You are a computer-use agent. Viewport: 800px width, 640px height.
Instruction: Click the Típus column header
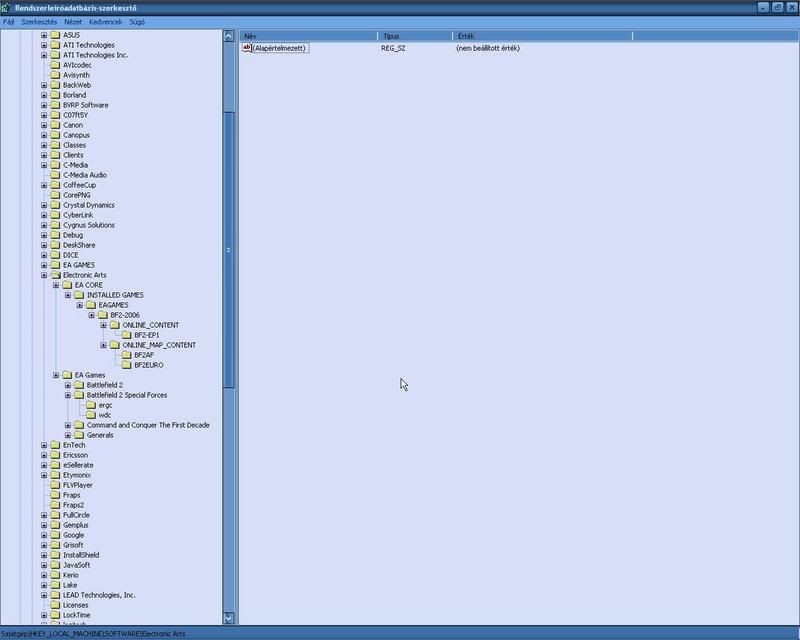coord(415,36)
